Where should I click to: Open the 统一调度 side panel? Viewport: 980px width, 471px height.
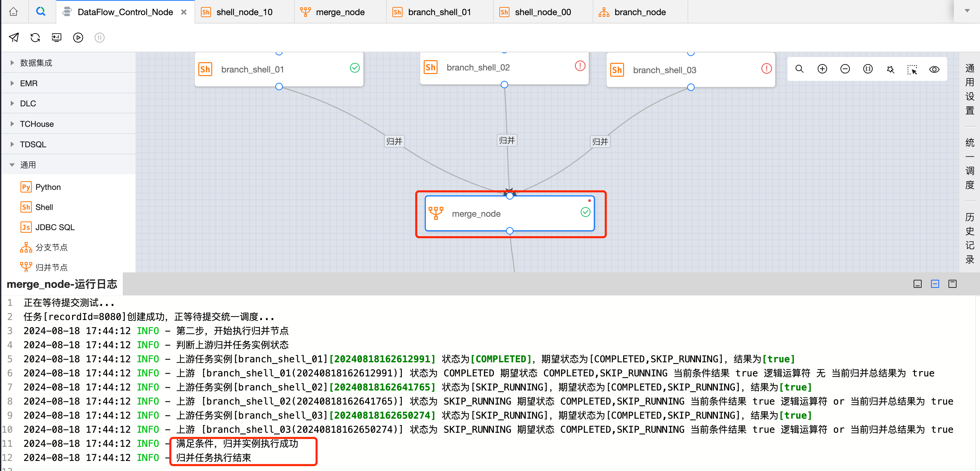[969, 164]
